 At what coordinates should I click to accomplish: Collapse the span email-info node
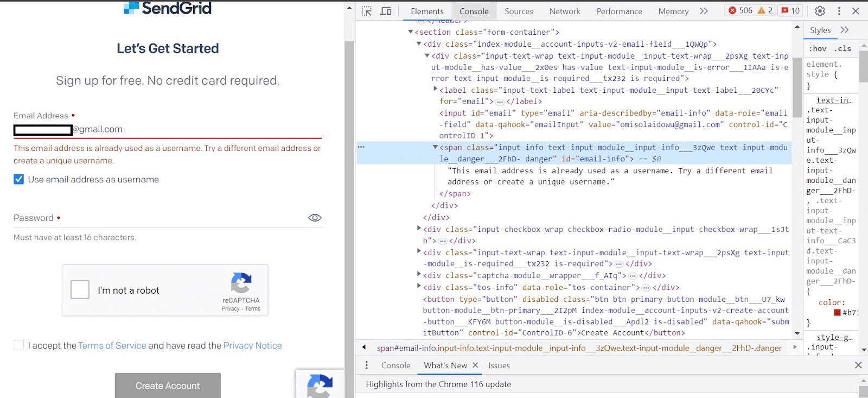(435, 147)
